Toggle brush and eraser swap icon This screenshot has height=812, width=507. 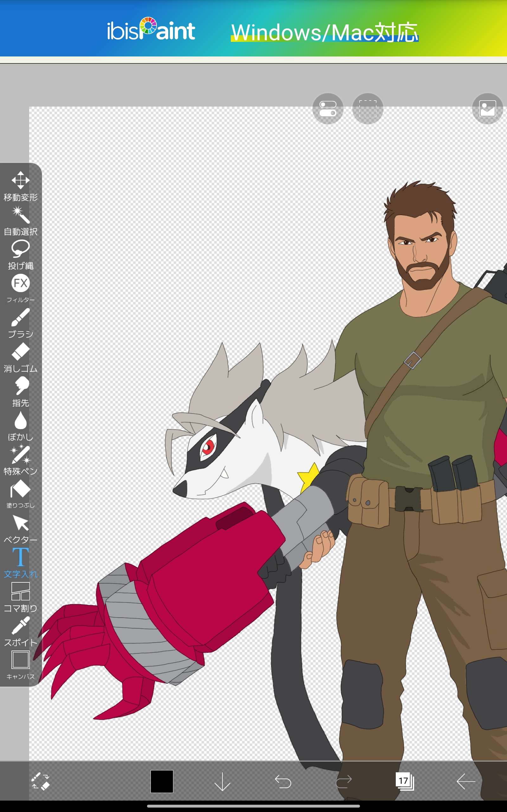click(x=40, y=782)
